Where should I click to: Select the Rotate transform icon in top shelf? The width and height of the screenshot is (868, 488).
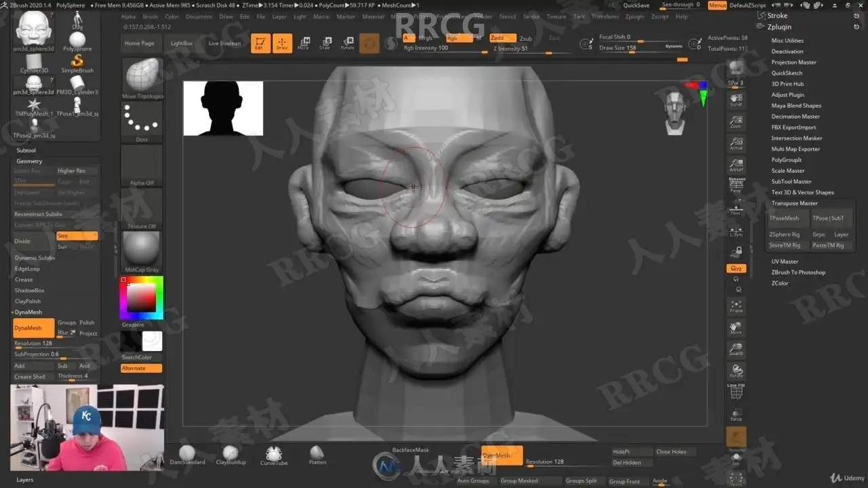(347, 43)
